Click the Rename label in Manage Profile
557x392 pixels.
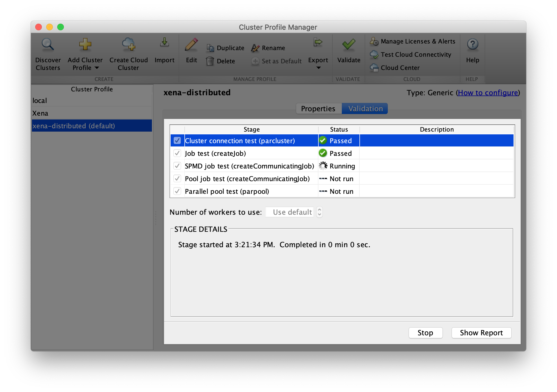coord(273,48)
